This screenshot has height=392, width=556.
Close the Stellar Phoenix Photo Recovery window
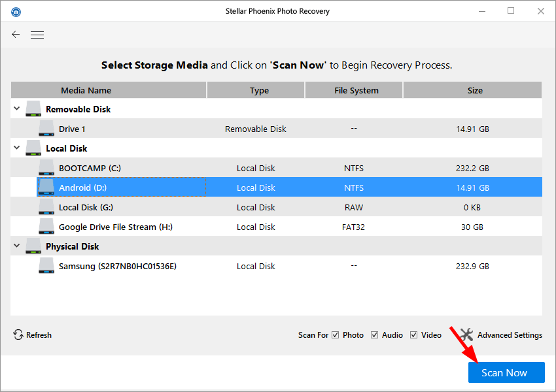[541, 11]
